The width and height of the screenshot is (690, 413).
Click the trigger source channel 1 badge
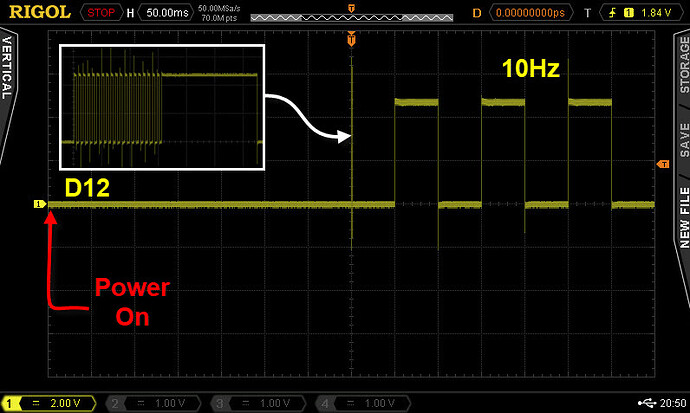628,13
